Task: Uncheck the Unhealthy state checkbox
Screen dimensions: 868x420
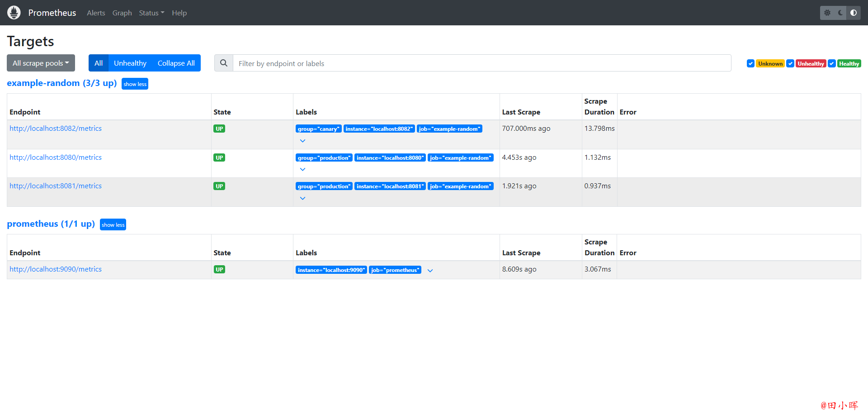Action: 790,64
